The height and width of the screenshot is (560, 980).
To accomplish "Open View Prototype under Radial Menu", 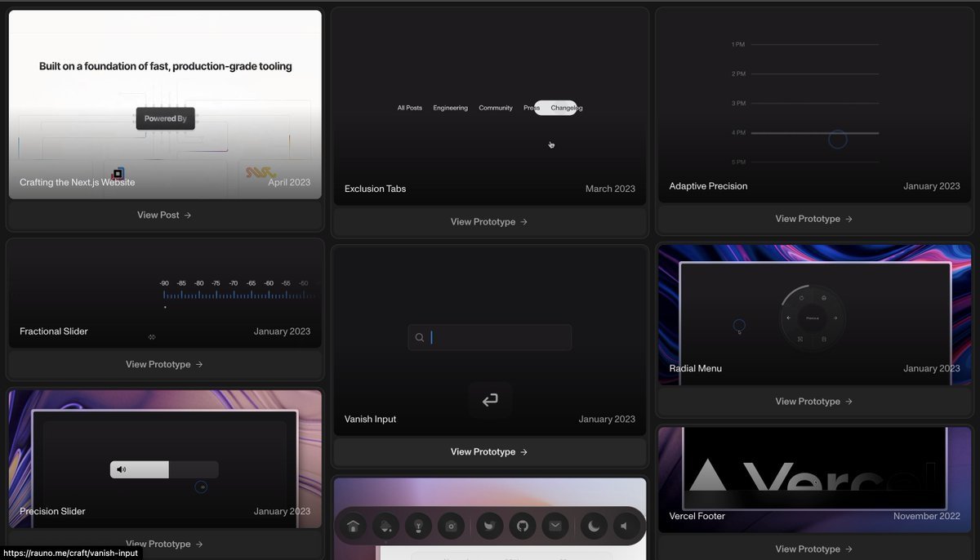I will click(813, 402).
